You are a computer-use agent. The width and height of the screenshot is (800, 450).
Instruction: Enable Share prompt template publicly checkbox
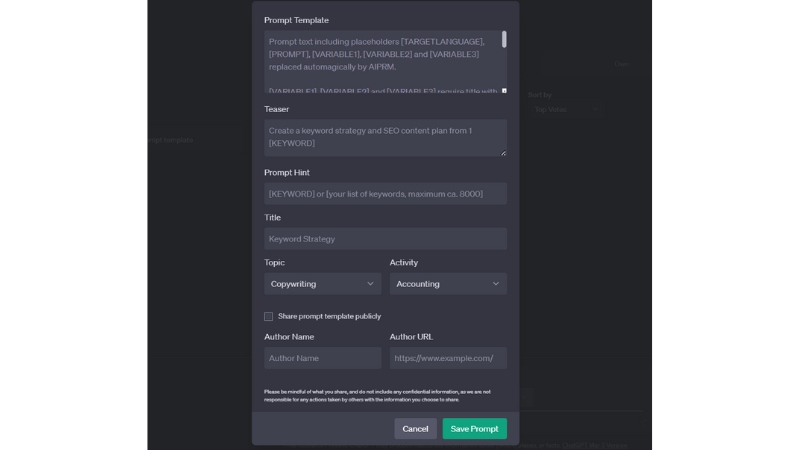click(x=269, y=316)
